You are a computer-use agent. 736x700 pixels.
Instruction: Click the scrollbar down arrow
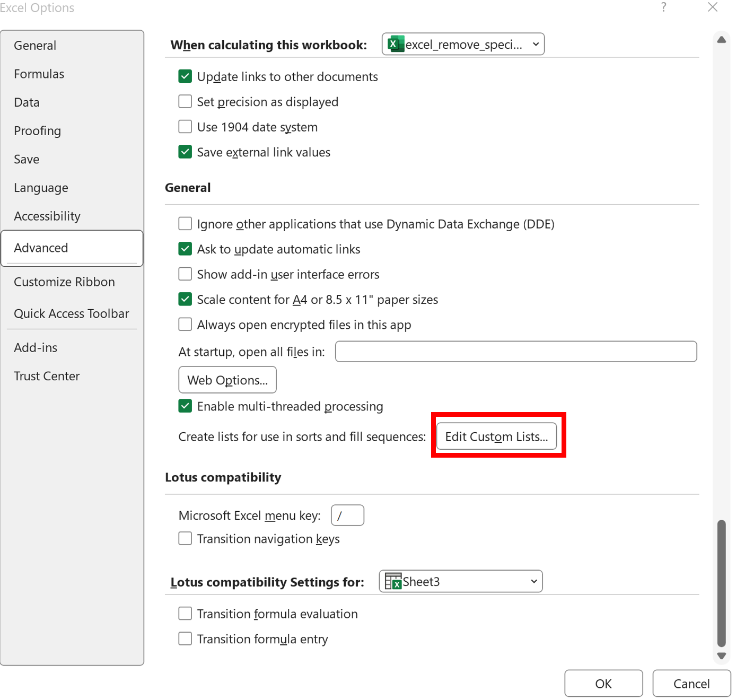(x=721, y=655)
